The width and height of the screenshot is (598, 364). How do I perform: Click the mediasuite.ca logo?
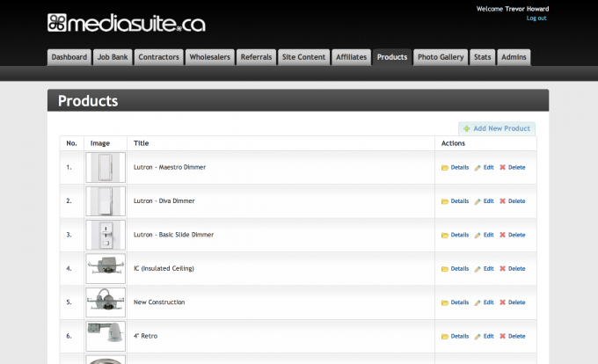coord(127,22)
